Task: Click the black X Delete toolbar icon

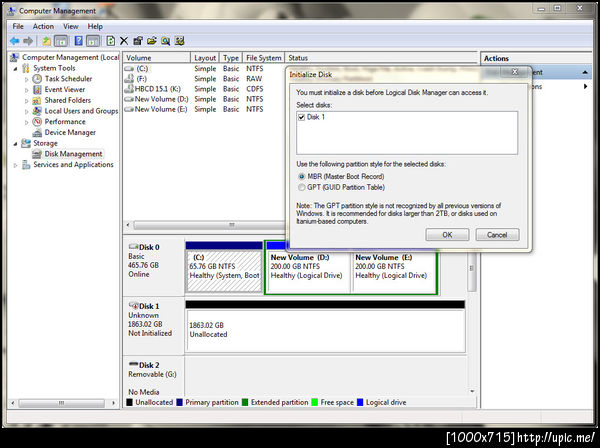Action: (124, 41)
